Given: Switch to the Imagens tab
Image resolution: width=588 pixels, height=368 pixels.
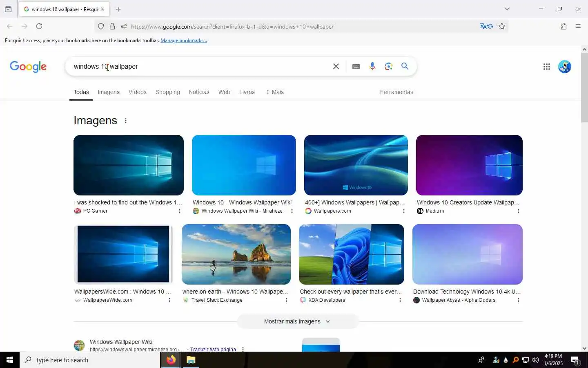Looking at the screenshot, I should [109, 92].
